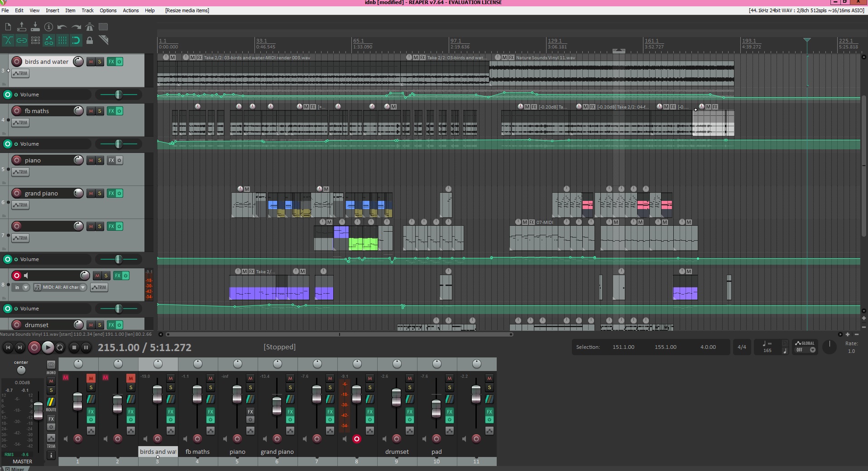Open the Insert menu
Viewport: 868px width, 471px height.
coord(53,10)
